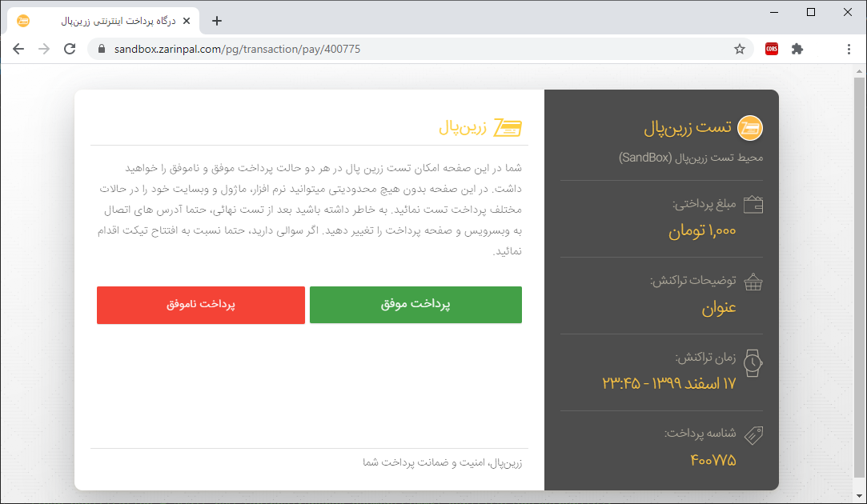This screenshot has height=504, width=867.
Task: Click the green successful payment button
Action: coord(415,305)
